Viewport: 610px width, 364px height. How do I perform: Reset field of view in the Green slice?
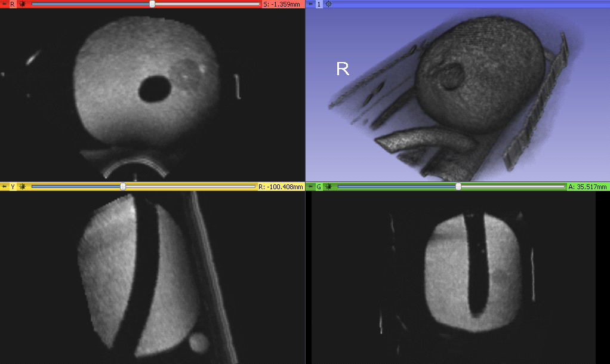pyautogui.click(x=329, y=187)
